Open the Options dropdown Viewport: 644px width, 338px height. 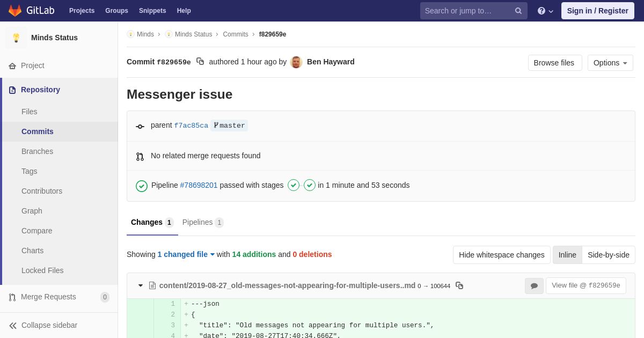(610, 63)
